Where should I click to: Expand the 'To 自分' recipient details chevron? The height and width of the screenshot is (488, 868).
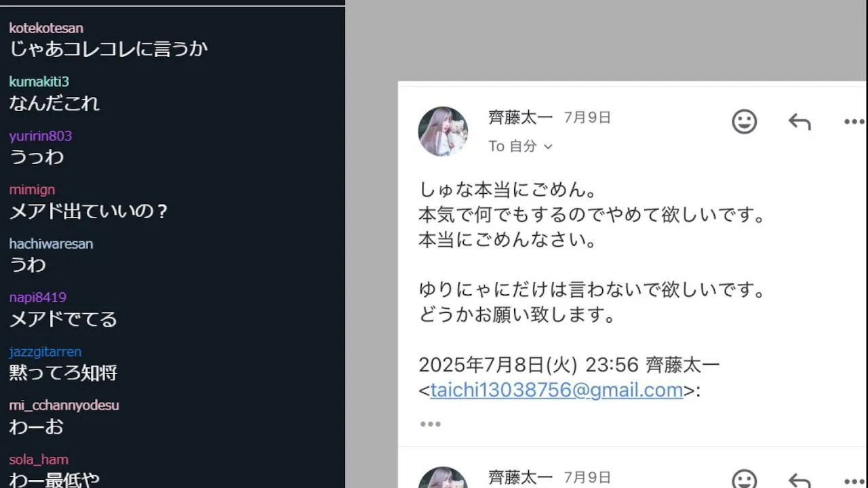point(548,146)
